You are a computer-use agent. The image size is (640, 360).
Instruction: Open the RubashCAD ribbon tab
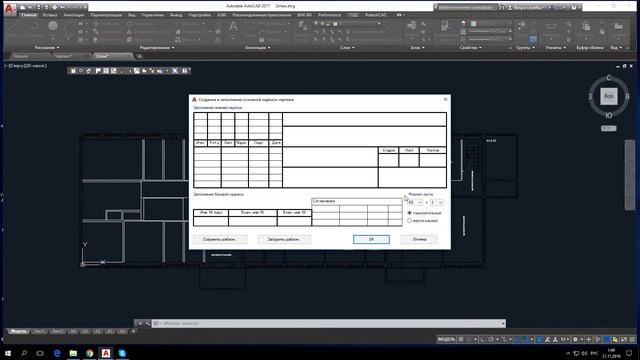pos(376,15)
